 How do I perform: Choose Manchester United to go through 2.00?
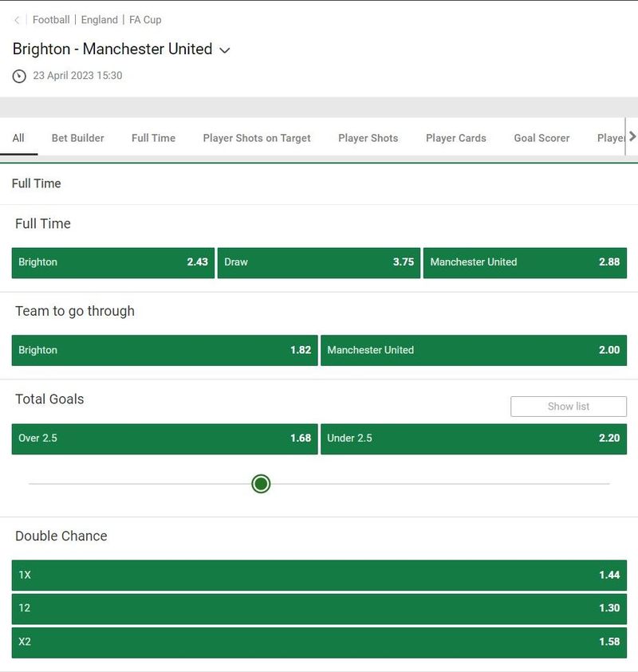point(474,350)
